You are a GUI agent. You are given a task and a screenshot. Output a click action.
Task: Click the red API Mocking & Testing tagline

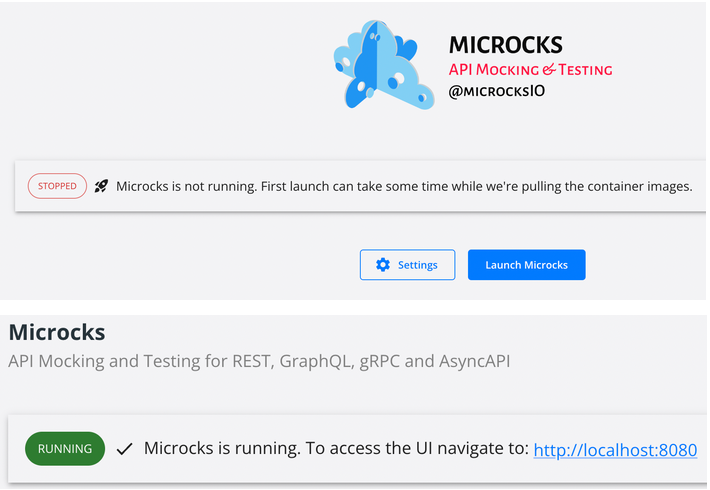click(530, 70)
